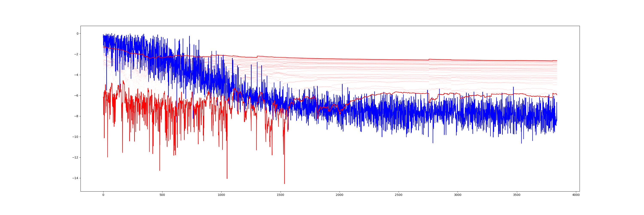Click the x-axis tick label 1500
The width and height of the screenshot is (644, 215).
point(281,195)
